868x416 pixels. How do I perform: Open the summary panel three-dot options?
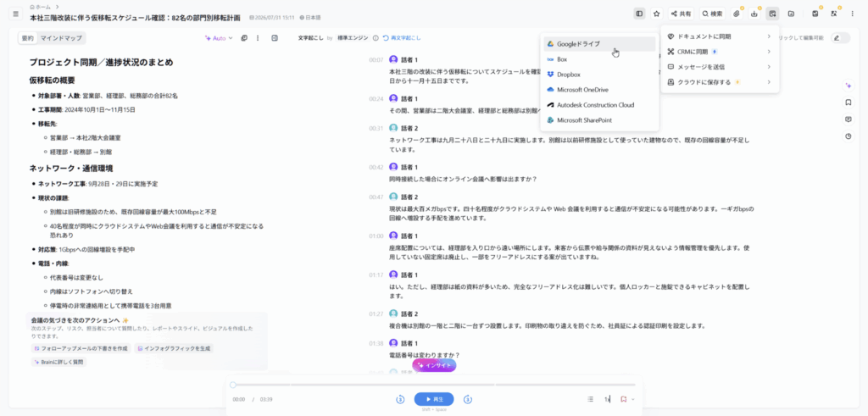click(x=258, y=38)
